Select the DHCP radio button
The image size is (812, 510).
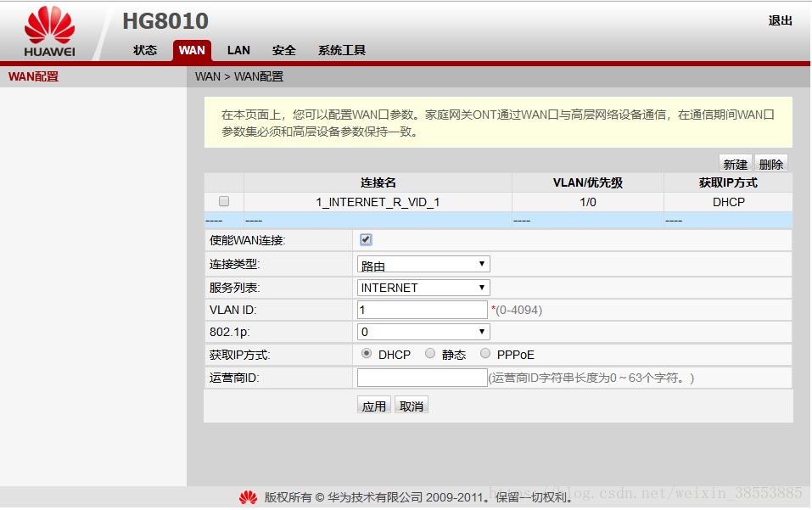click(367, 354)
